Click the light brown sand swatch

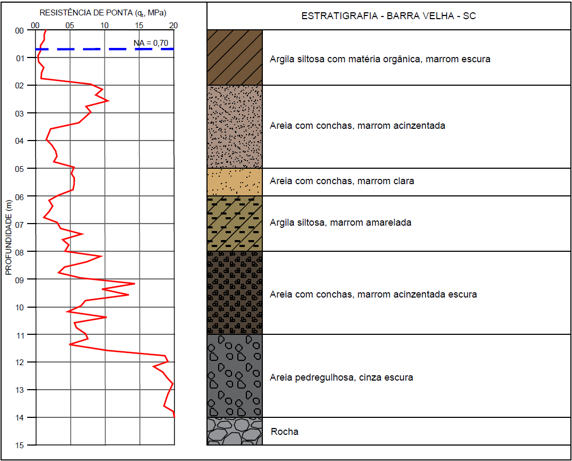235,182
